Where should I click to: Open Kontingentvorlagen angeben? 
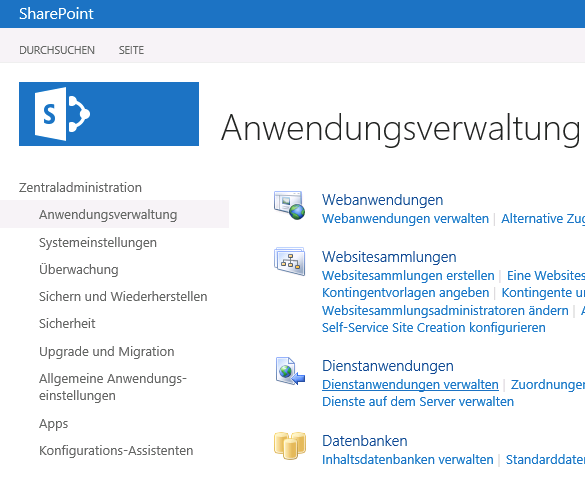(x=406, y=293)
